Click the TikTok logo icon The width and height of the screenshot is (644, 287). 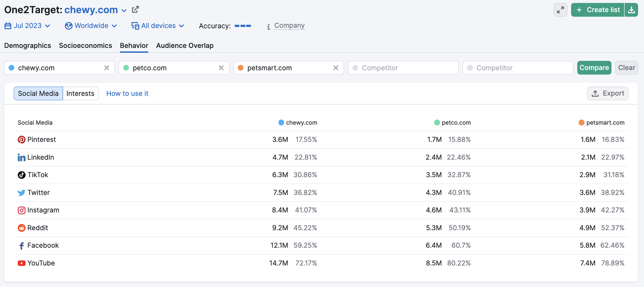tap(21, 175)
